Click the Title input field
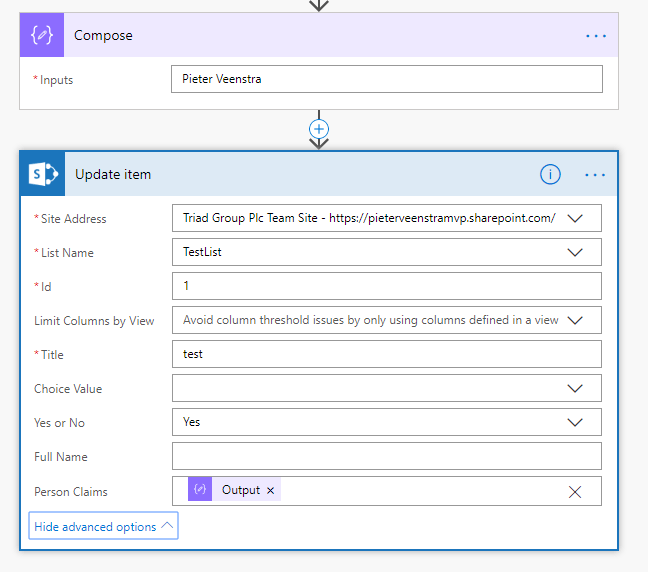This screenshot has height=572, width=648. pos(387,354)
